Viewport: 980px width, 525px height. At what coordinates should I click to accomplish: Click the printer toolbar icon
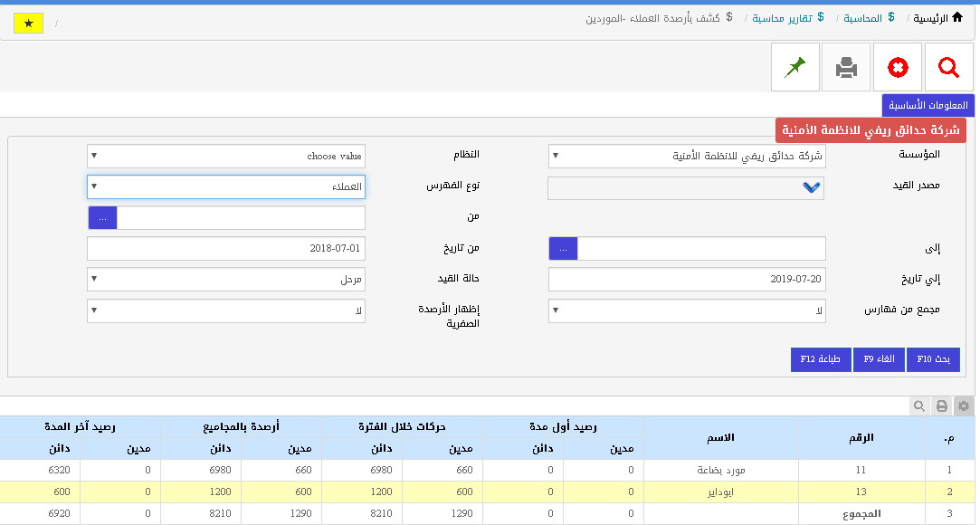click(846, 67)
